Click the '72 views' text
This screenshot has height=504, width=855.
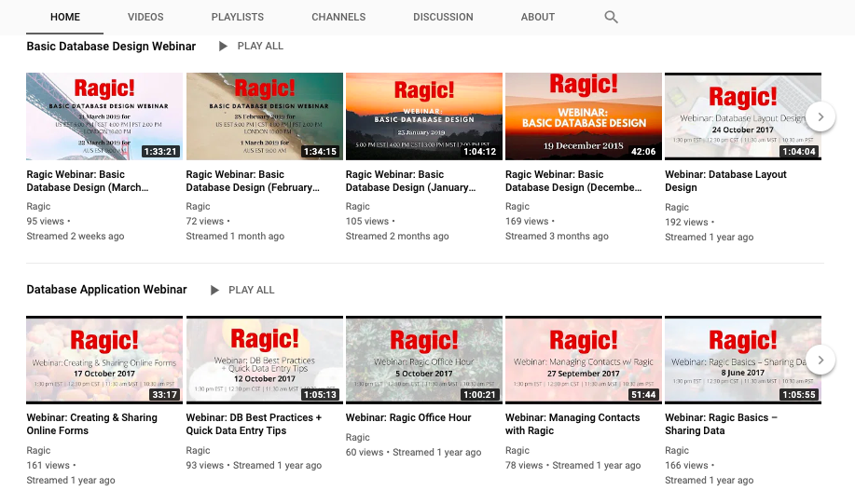pos(205,221)
